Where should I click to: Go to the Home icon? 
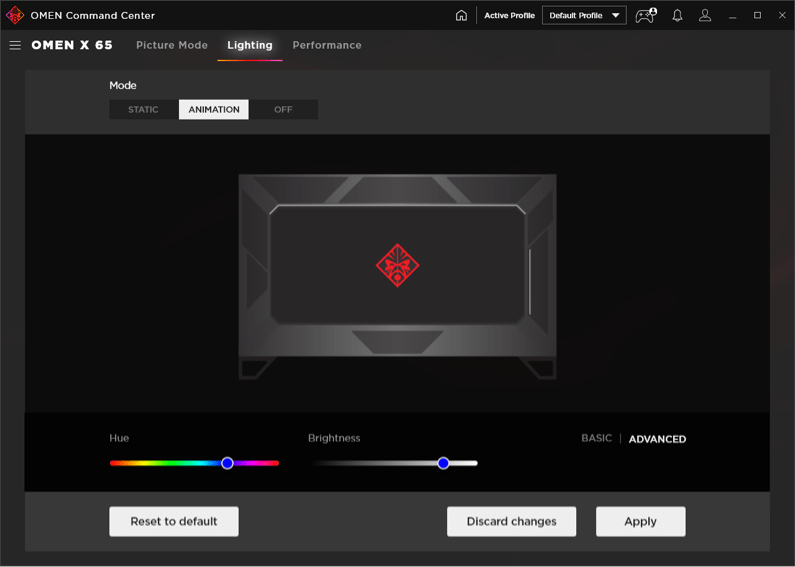[461, 15]
